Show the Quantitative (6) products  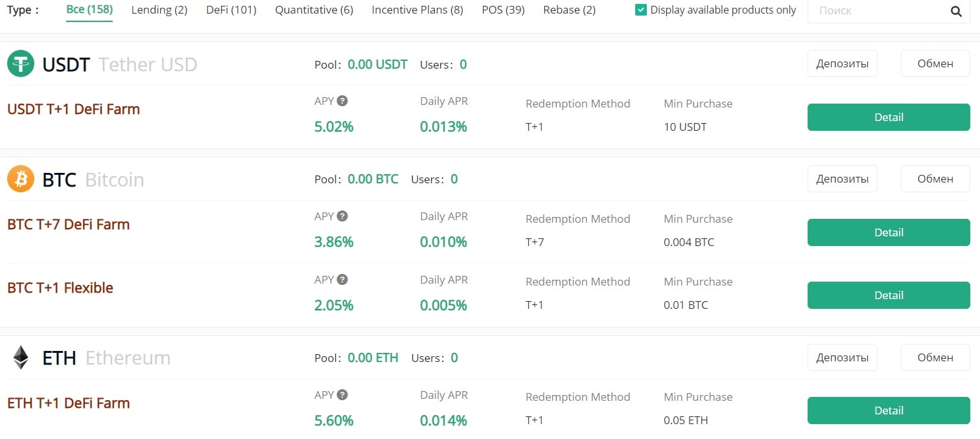pyautogui.click(x=314, y=10)
